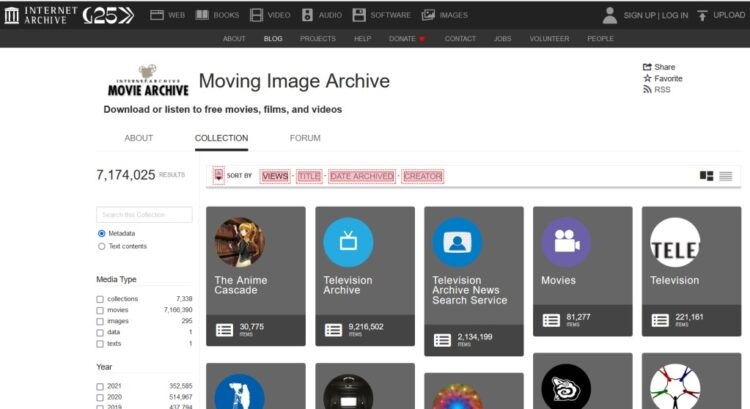Click the Donate link
Screen dimensions: 750x409
pyautogui.click(x=407, y=39)
